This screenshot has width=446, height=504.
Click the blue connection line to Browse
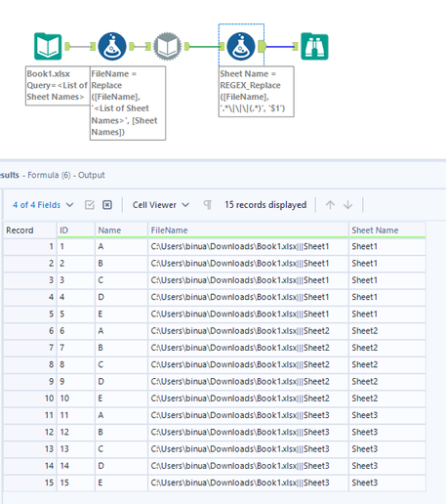click(x=279, y=47)
